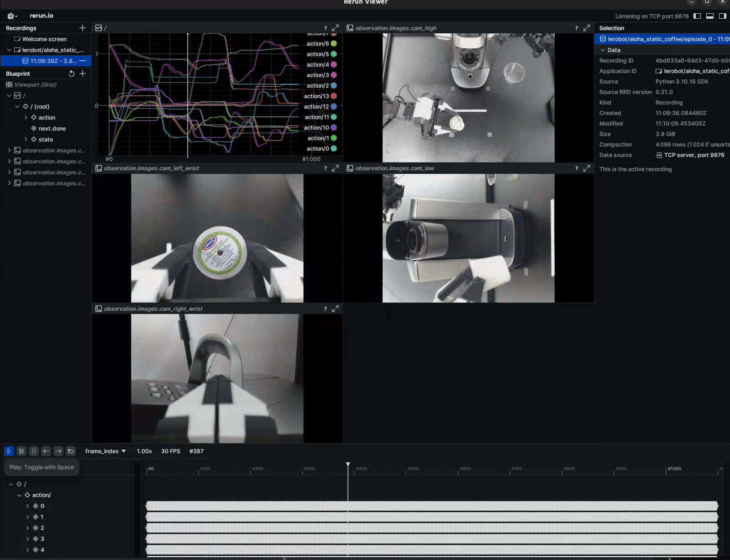Toggle the left blueprint panel visibility
The image size is (730, 560).
697,16
